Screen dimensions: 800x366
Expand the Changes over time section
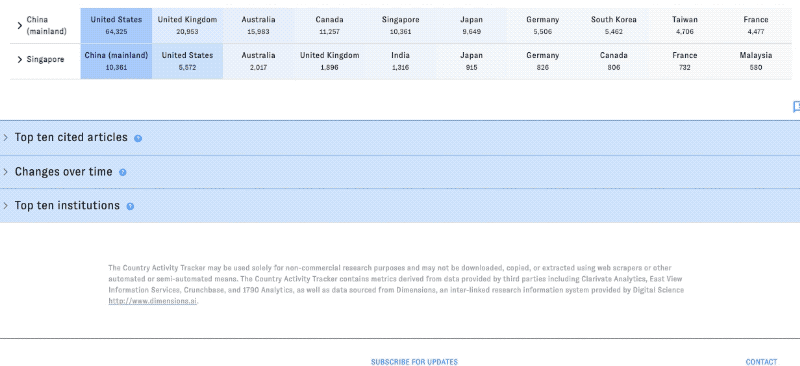click(400, 172)
